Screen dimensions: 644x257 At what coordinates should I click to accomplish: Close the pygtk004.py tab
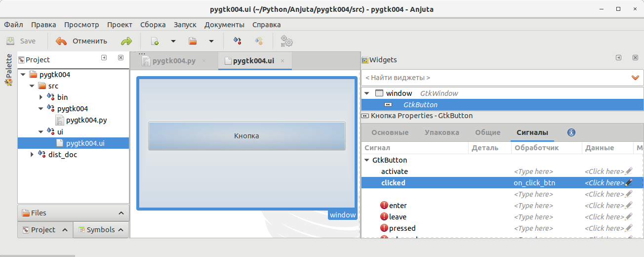204,61
